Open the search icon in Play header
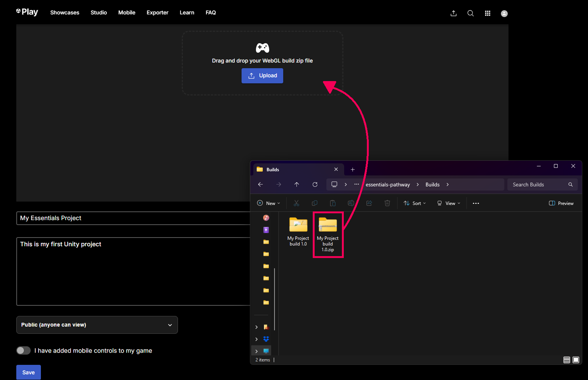This screenshot has width=588, height=380. point(471,13)
